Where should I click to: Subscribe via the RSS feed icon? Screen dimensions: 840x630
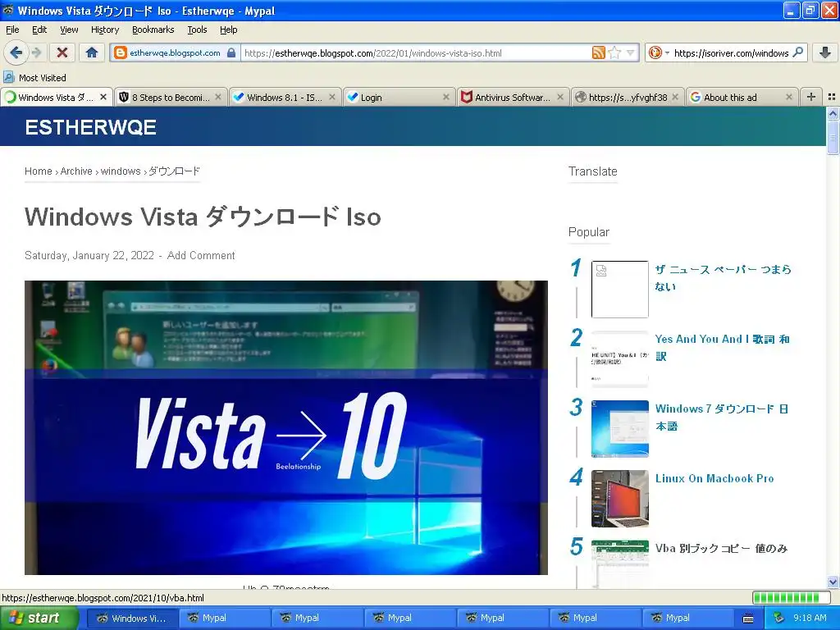(598, 52)
